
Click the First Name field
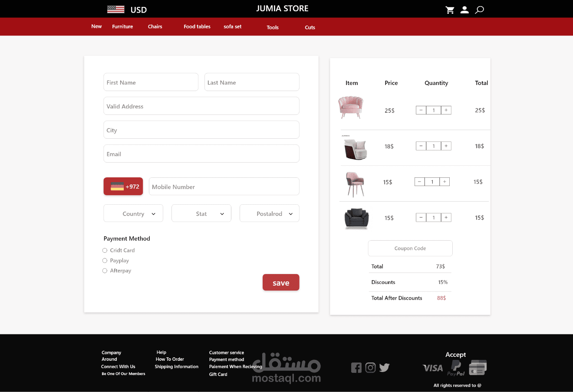151,82
